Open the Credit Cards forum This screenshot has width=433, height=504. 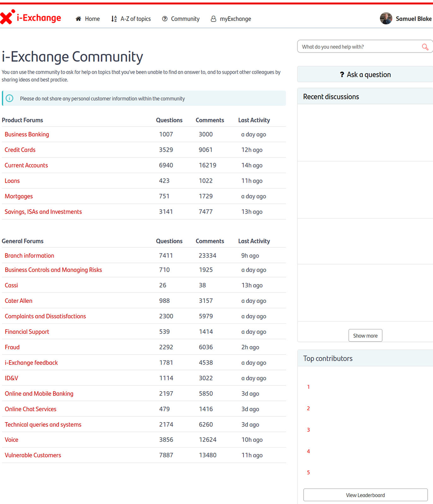(20, 150)
